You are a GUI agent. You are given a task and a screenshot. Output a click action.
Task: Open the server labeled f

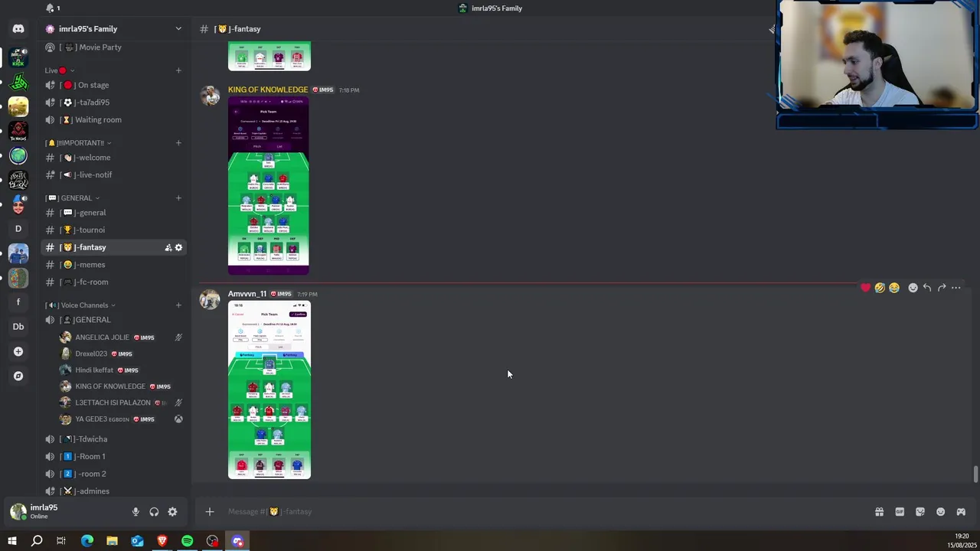[18, 302]
